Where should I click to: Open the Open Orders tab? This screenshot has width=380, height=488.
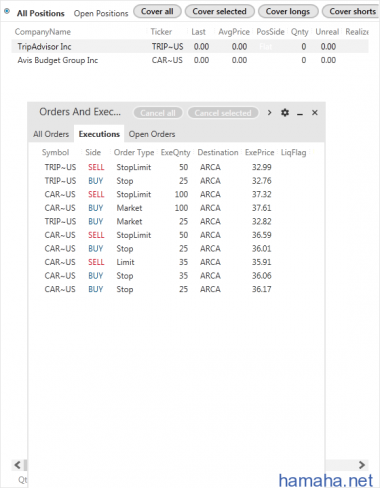152,134
